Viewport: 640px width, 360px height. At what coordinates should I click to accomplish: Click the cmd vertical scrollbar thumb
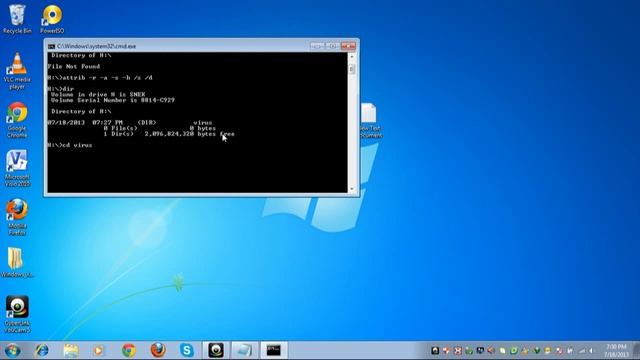(x=352, y=69)
